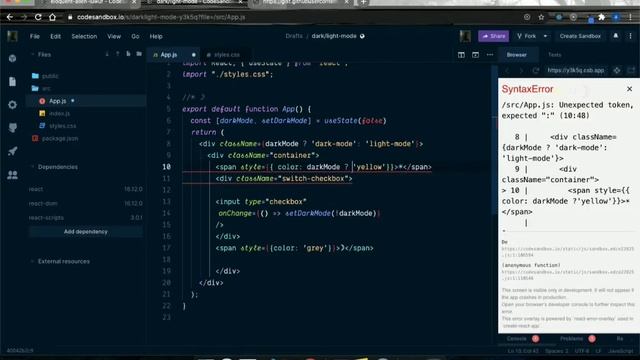Screen dimensions: 640x360
Task: Open the Deployment rocket sidebar icon
Action: tap(12, 151)
